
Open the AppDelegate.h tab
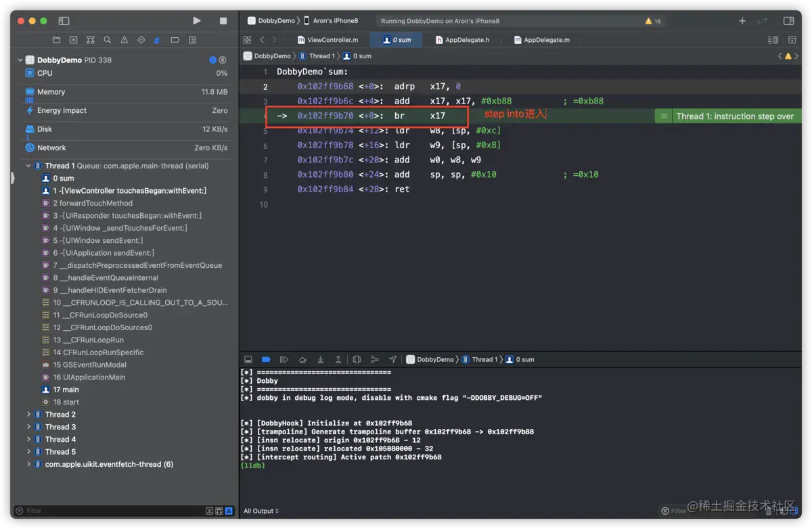[x=463, y=40]
